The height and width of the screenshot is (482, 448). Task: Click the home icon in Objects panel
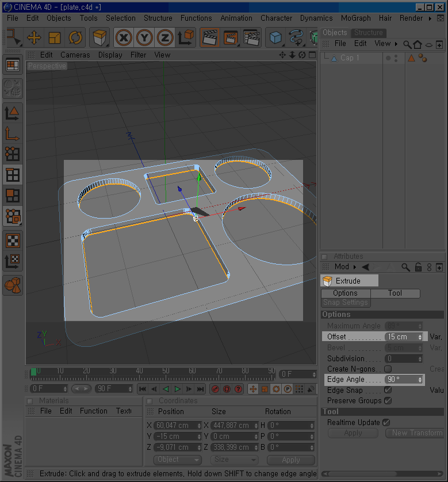click(x=418, y=44)
